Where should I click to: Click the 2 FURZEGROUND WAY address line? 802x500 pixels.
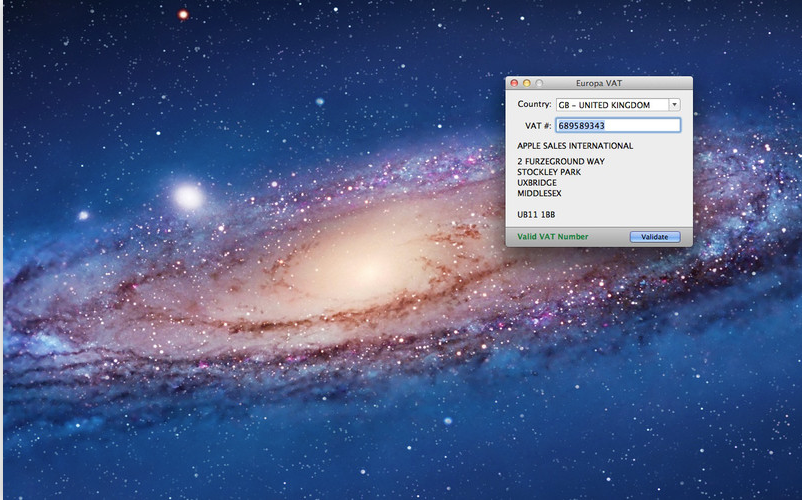561,161
